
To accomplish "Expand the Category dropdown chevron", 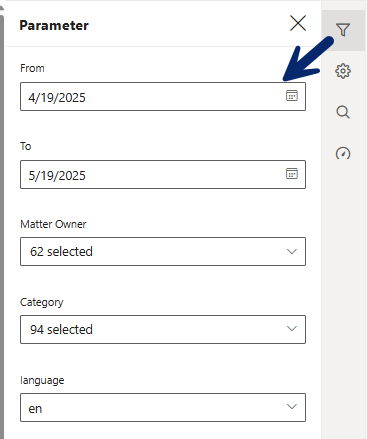I will [292, 329].
